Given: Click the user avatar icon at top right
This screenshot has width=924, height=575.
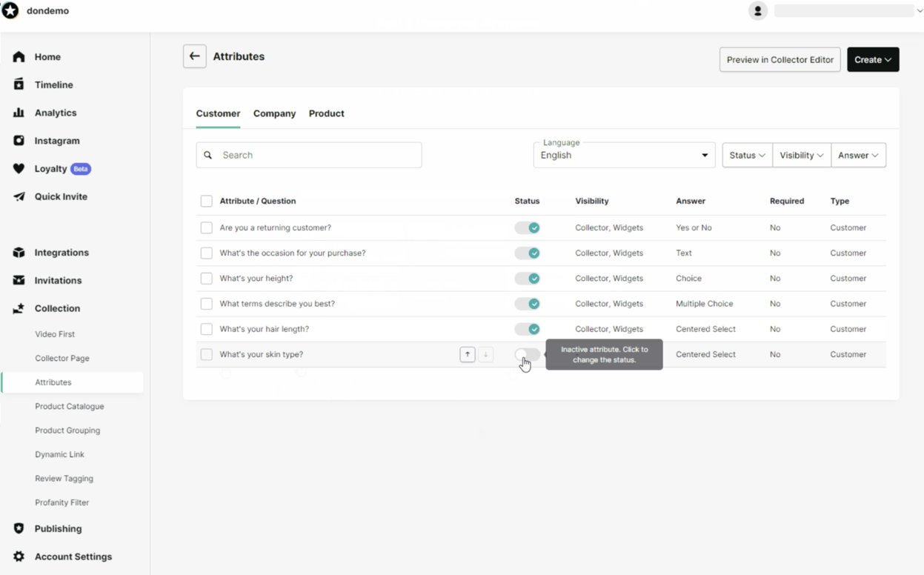Looking at the screenshot, I should tap(757, 11).
